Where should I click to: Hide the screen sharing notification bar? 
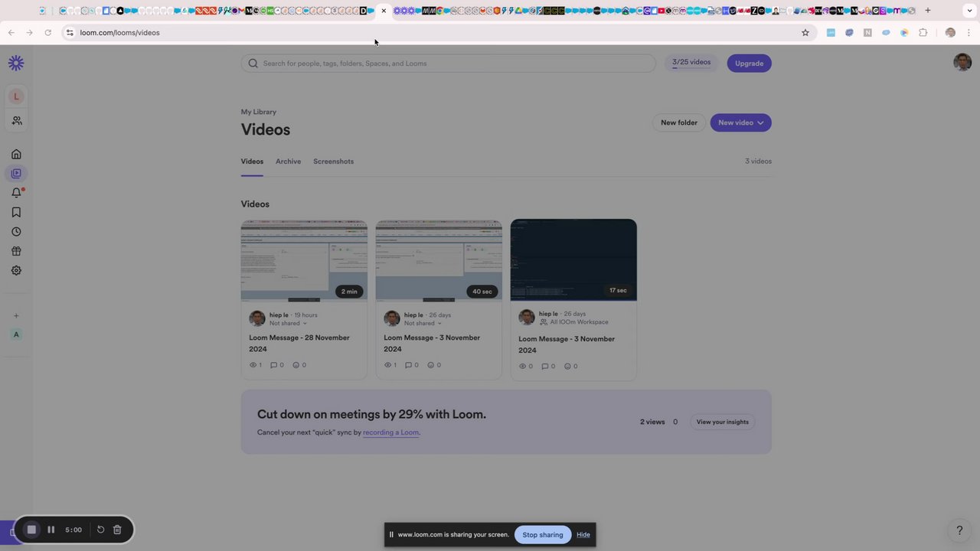point(583,535)
